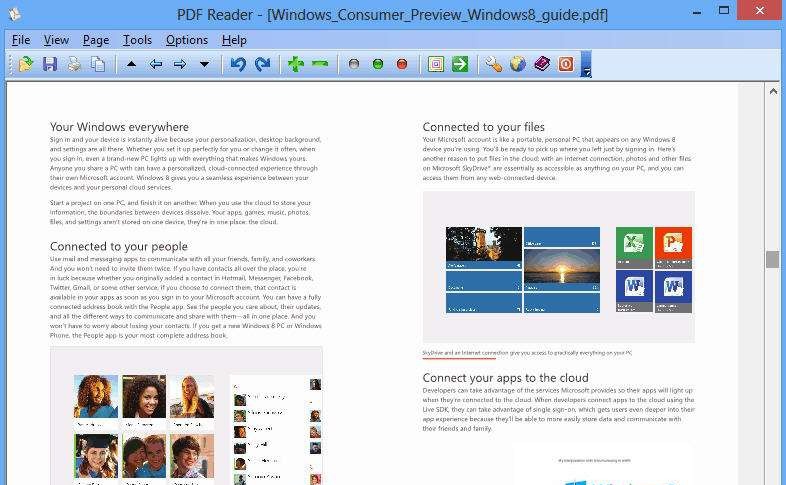Open a file with the folder icon

pyautogui.click(x=25, y=64)
